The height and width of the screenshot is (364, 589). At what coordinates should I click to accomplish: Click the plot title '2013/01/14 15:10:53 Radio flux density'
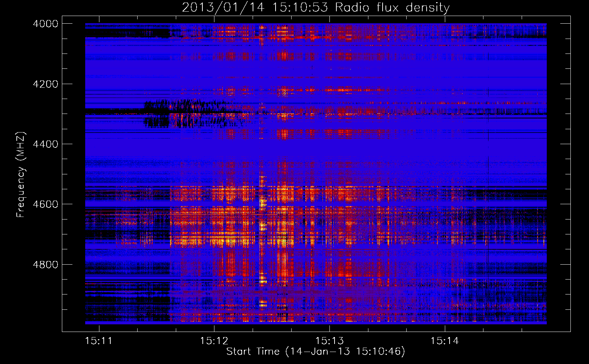coord(316,7)
